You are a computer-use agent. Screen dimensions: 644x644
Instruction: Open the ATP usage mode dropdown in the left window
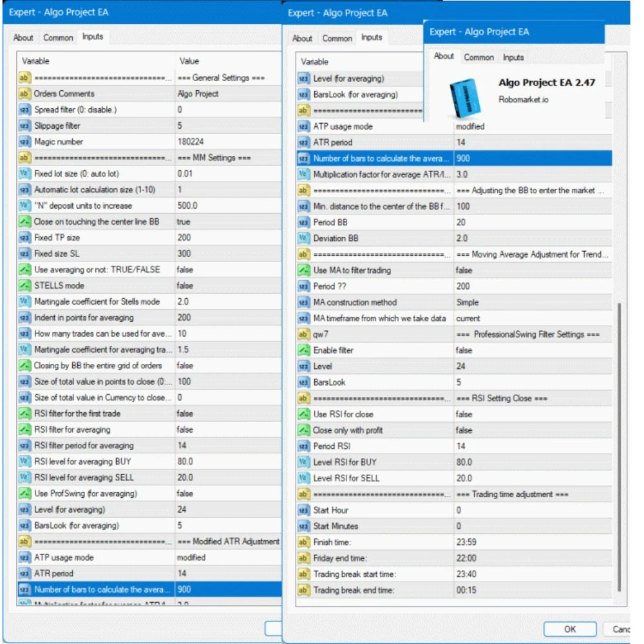coord(229,558)
